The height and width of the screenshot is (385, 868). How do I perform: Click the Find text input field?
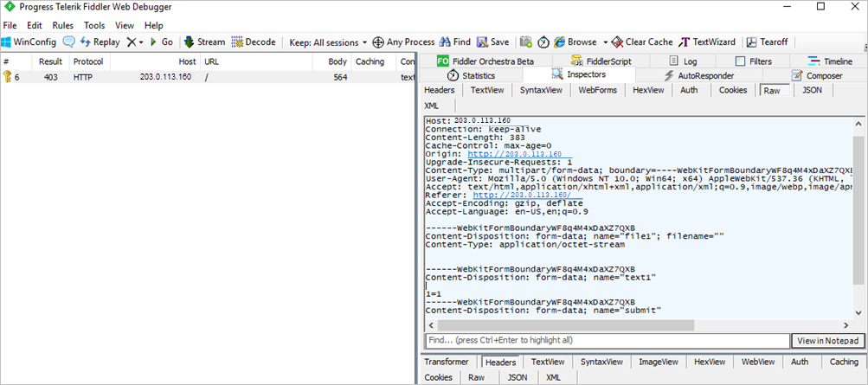[608, 340]
